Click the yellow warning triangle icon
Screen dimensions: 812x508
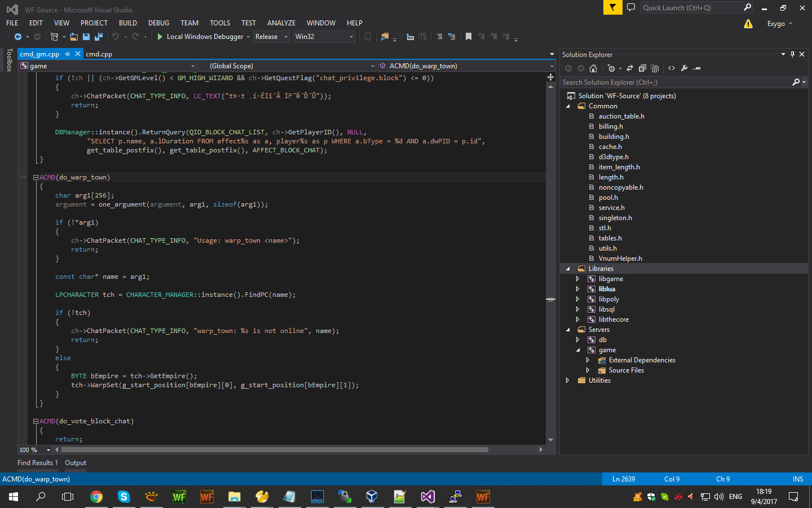[748, 24]
